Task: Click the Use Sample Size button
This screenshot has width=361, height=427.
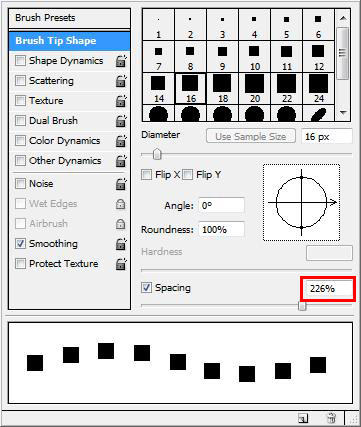Action: (251, 136)
